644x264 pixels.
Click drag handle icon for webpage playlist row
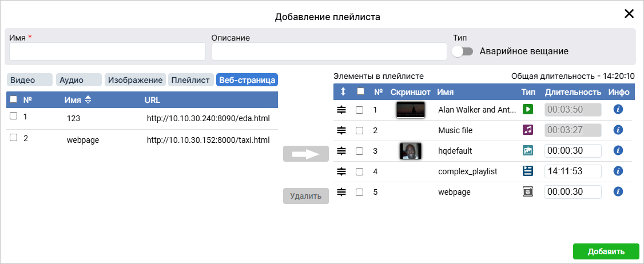[341, 192]
